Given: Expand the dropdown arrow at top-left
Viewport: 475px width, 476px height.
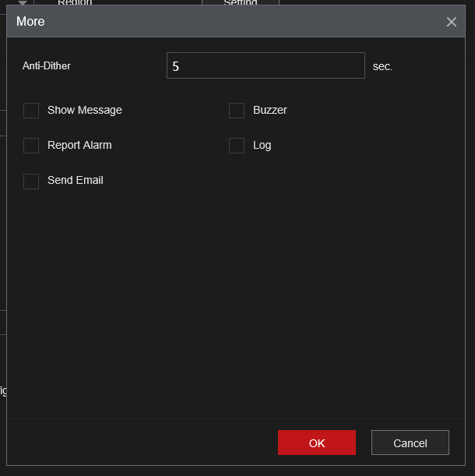Looking at the screenshot, I should click(x=23, y=3).
